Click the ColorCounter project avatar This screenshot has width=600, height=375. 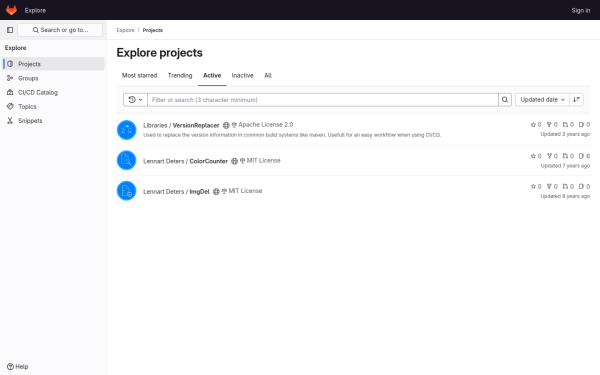(x=126, y=160)
